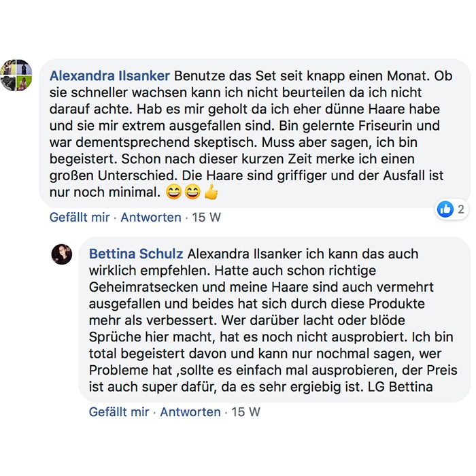The height and width of the screenshot is (476, 476).
Task: View reaction count 2 on Alexandra's comment
Action: tap(461, 209)
